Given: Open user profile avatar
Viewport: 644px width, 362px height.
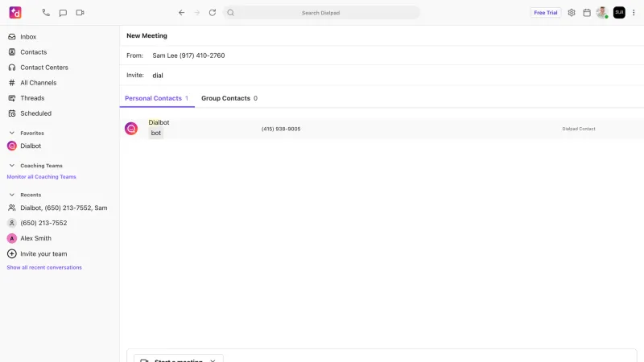Looking at the screenshot, I should 602,13.
